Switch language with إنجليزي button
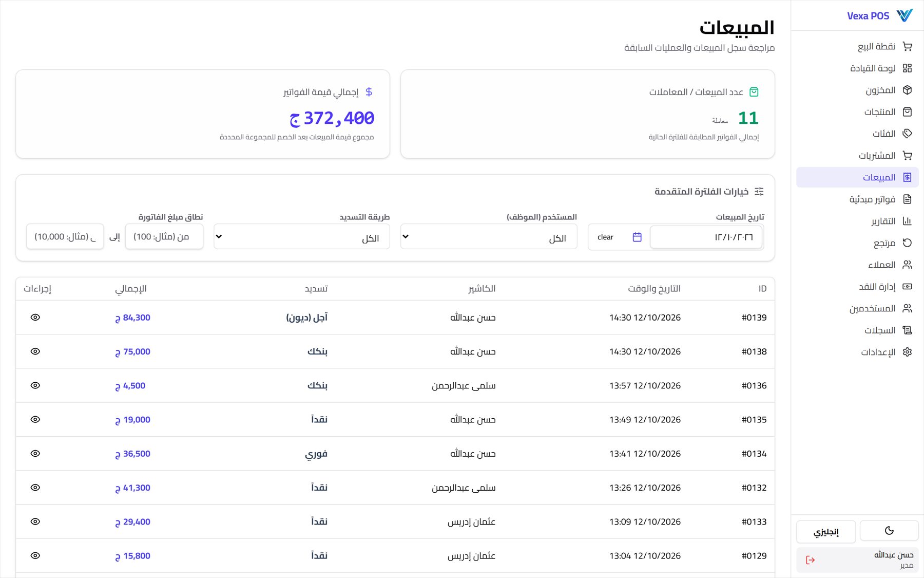 coord(826,532)
